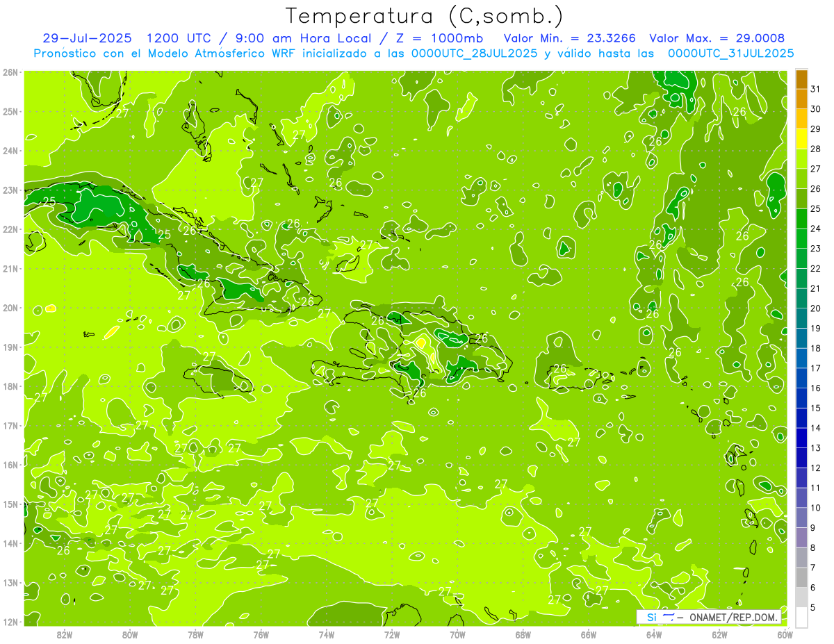Click the '12N' latitude label
The width and height of the screenshot is (834, 644).
point(10,622)
